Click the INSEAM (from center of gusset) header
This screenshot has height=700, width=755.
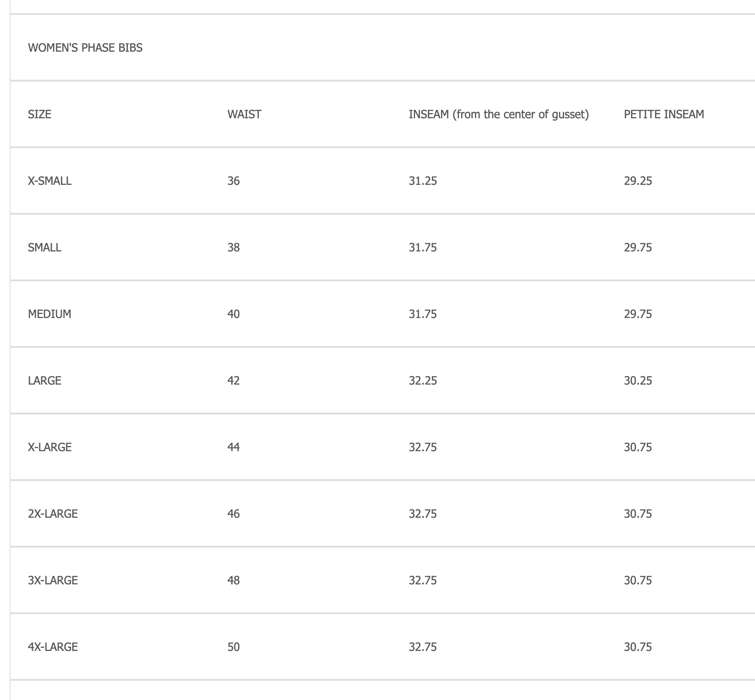click(498, 114)
